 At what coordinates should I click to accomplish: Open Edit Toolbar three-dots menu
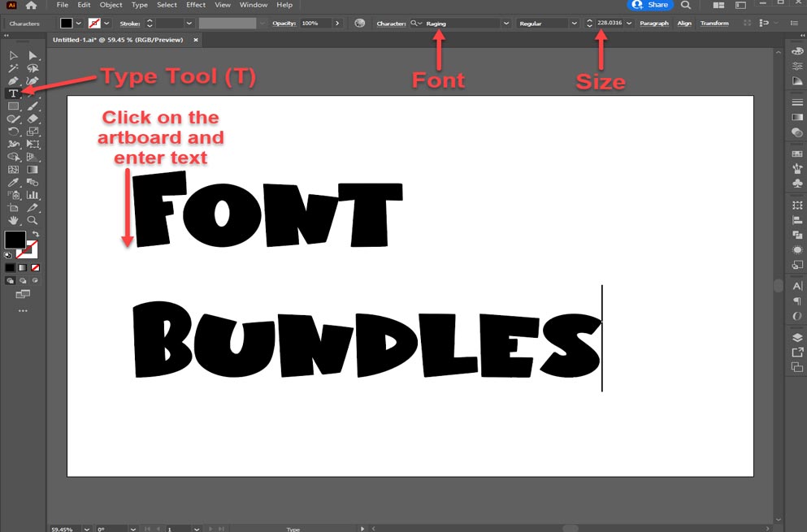(23, 311)
